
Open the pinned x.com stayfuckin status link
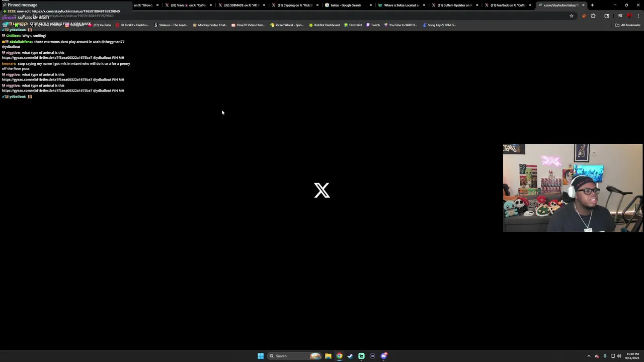75,11
